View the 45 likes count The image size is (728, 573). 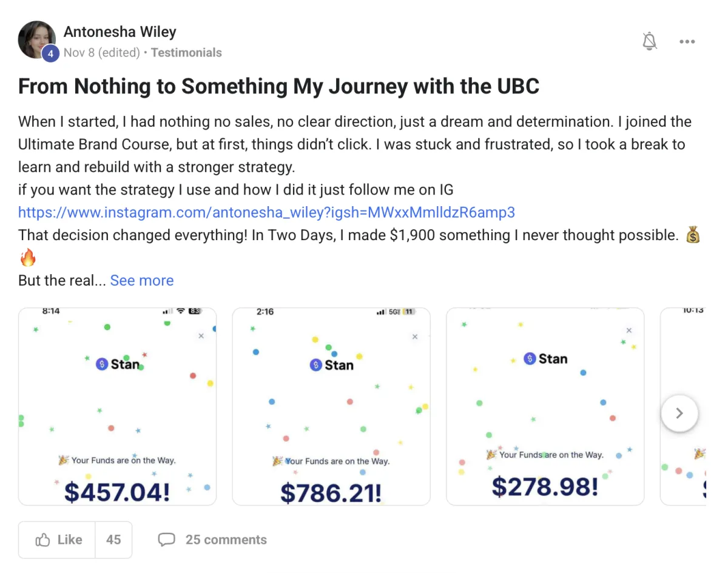(x=113, y=540)
